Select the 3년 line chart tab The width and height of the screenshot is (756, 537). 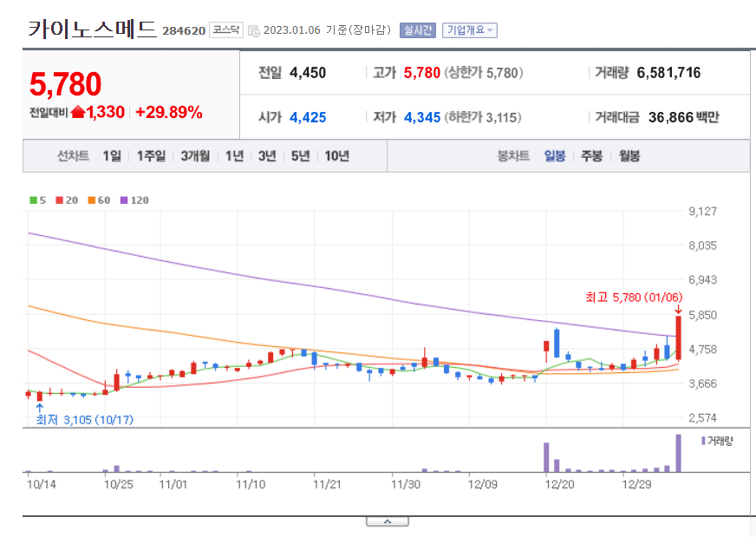[267, 156]
